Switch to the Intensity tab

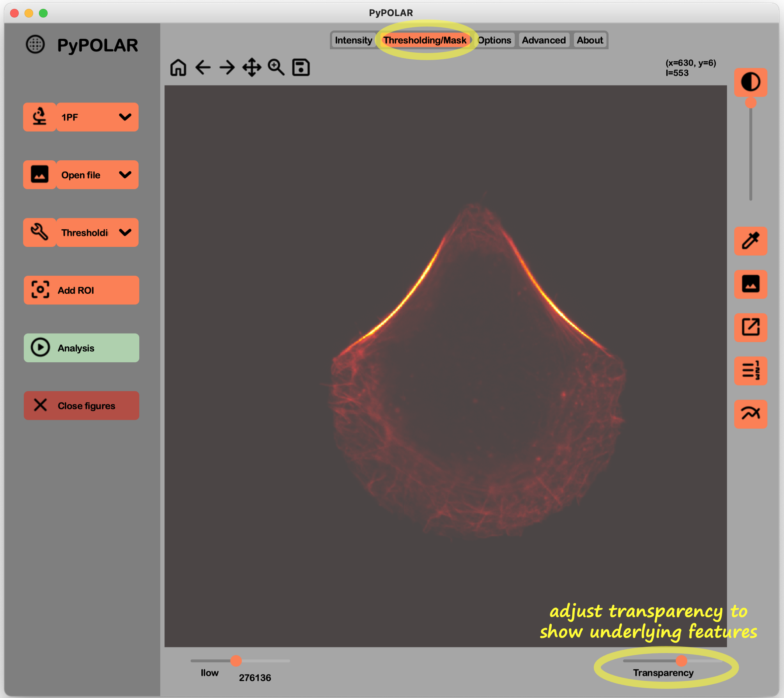point(353,40)
